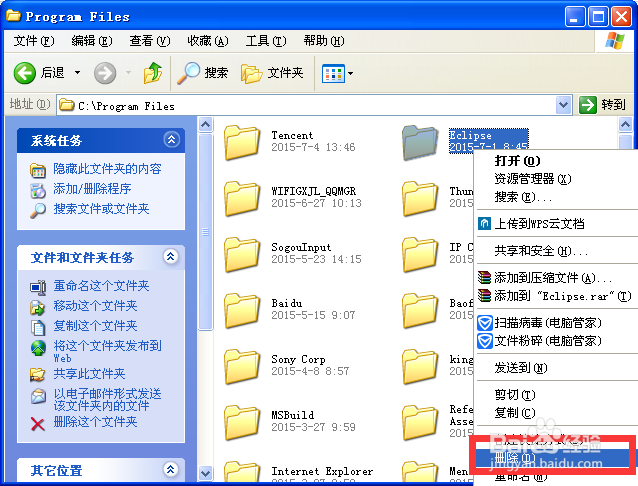Select the Sony Corp folder icon
The width and height of the screenshot is (638, 486).
(242, 366)
